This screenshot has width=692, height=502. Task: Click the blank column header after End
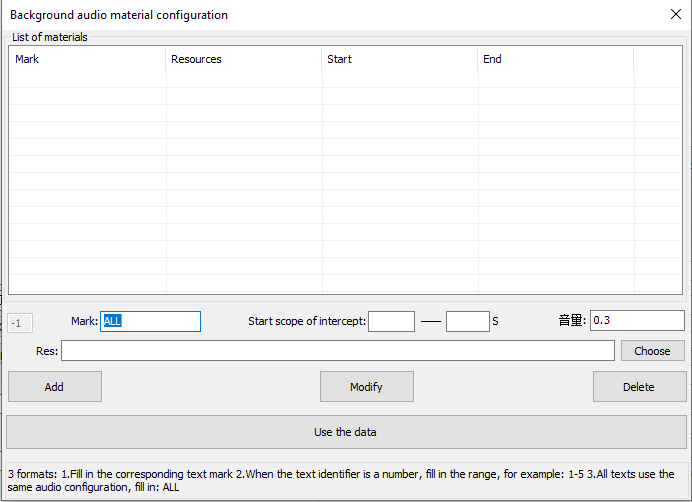[658, 59]
